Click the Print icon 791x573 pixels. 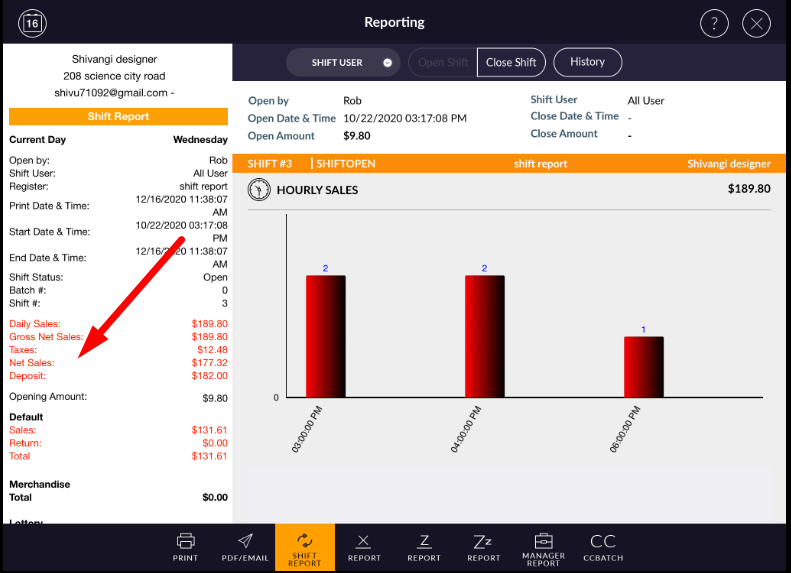point(185,546)
